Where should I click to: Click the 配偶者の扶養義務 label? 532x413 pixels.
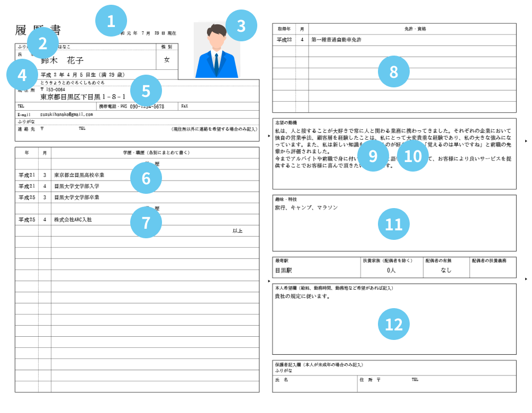(x=489, y=261)
